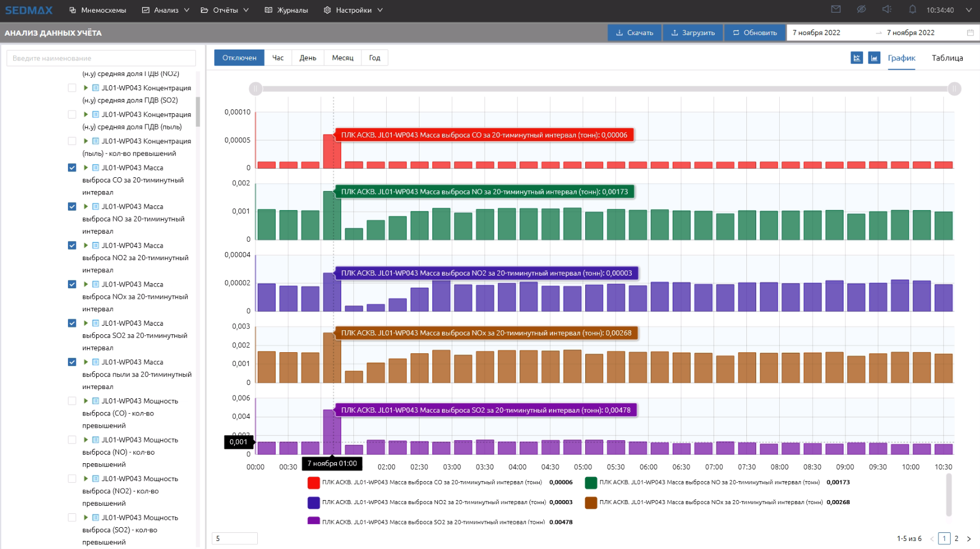Expand the Масса выброса NO2 tree node
Image resolution: width=980 pixels, height=549 pixels.
pos(86,245)
